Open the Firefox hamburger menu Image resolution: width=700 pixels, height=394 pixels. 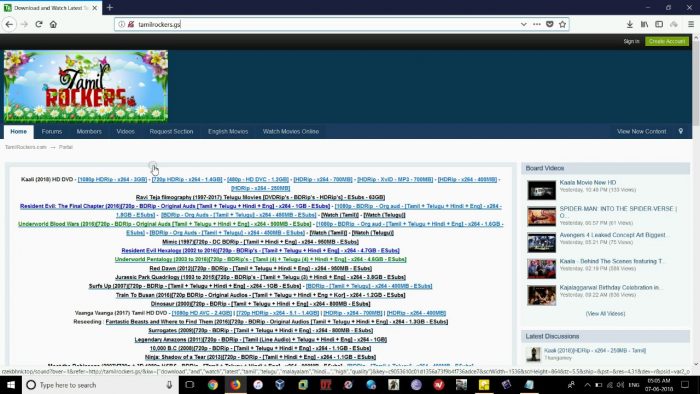click(691, 24)
